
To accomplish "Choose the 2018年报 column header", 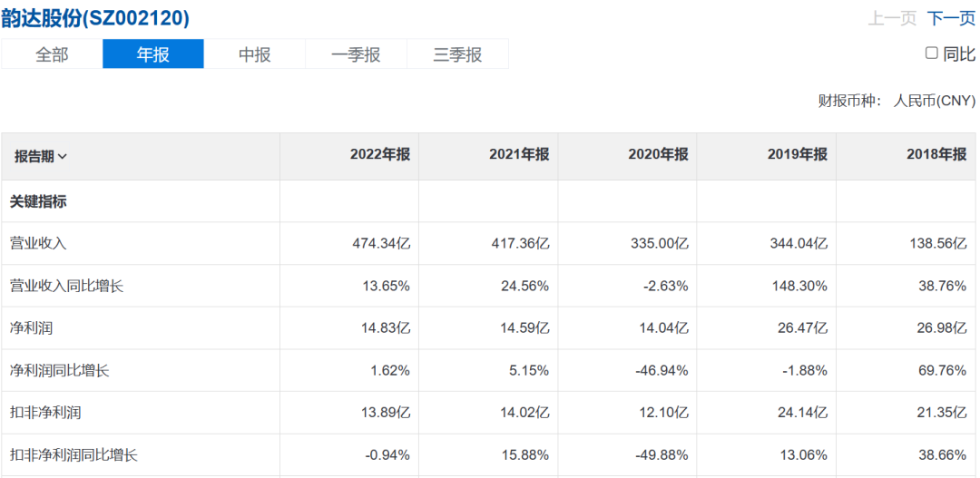I will coord(936,155).
